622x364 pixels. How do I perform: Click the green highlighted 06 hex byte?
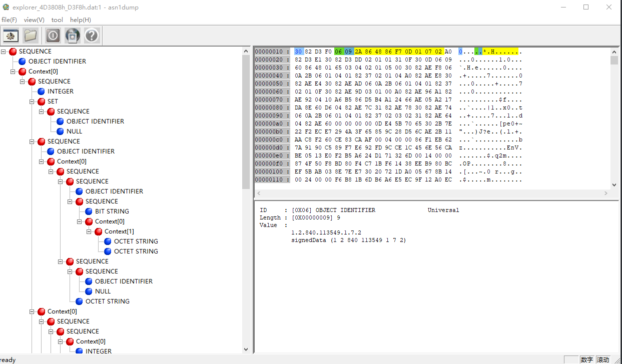click(x=339, y=51)
